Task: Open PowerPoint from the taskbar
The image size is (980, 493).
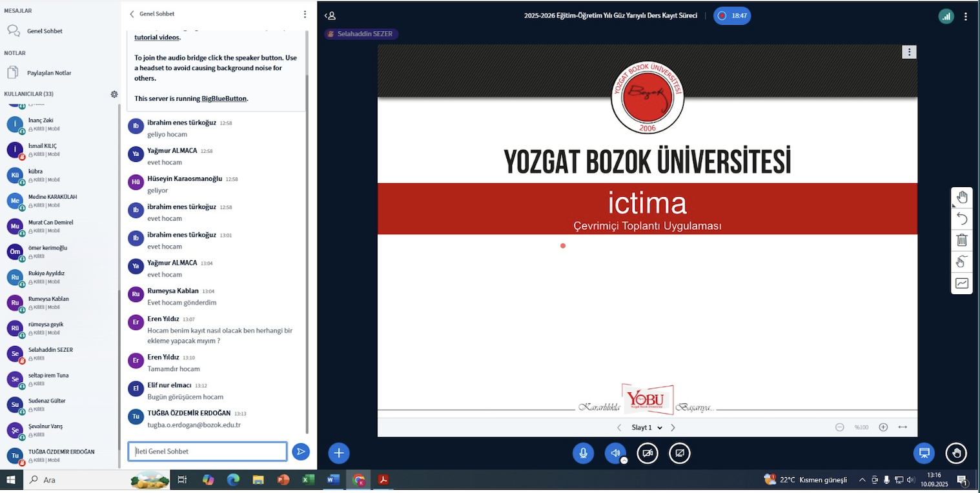Action: tap(283, 480)
